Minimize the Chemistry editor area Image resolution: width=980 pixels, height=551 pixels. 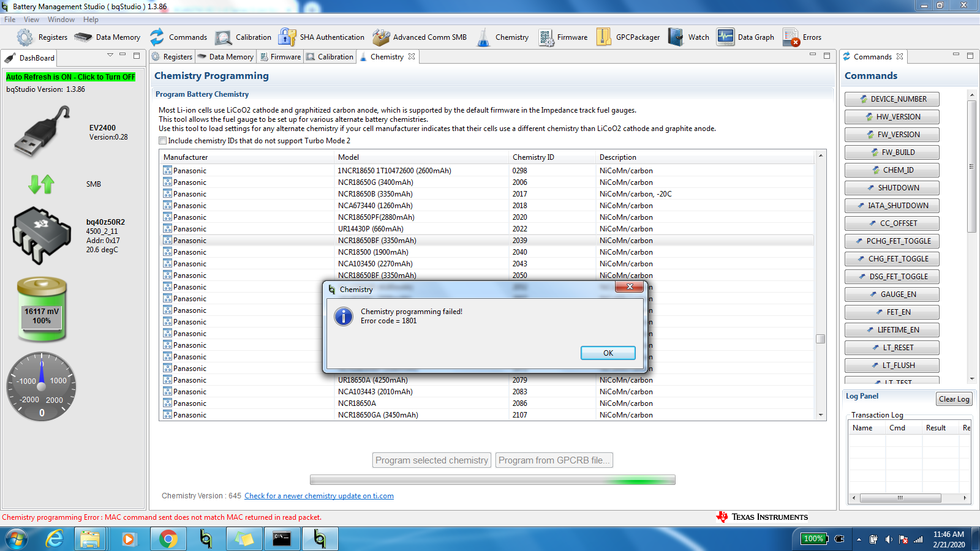[x=813, y=55]
